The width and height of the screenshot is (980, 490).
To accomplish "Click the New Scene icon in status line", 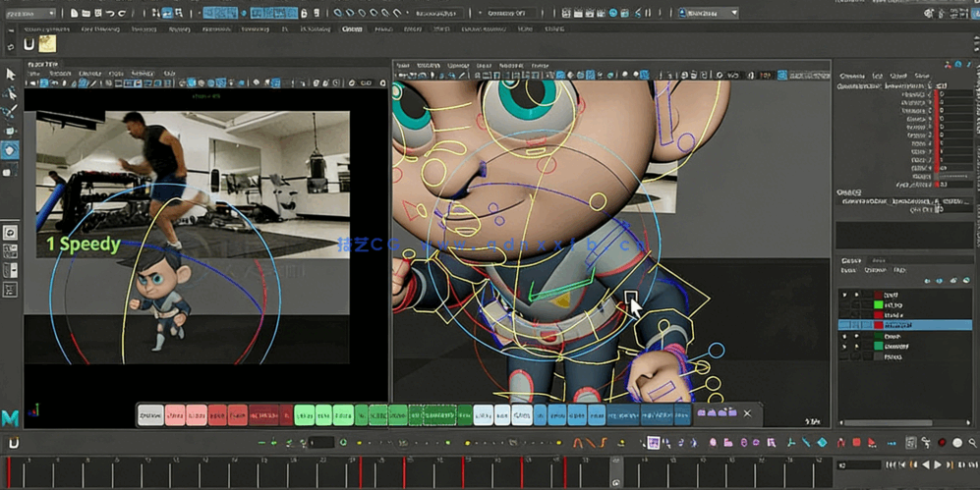I will click(x=75, y=14).
